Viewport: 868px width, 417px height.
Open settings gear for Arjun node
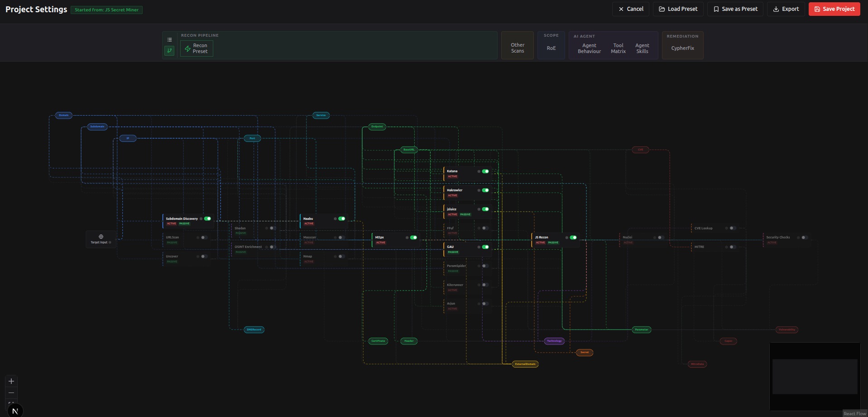pos(479,304)
